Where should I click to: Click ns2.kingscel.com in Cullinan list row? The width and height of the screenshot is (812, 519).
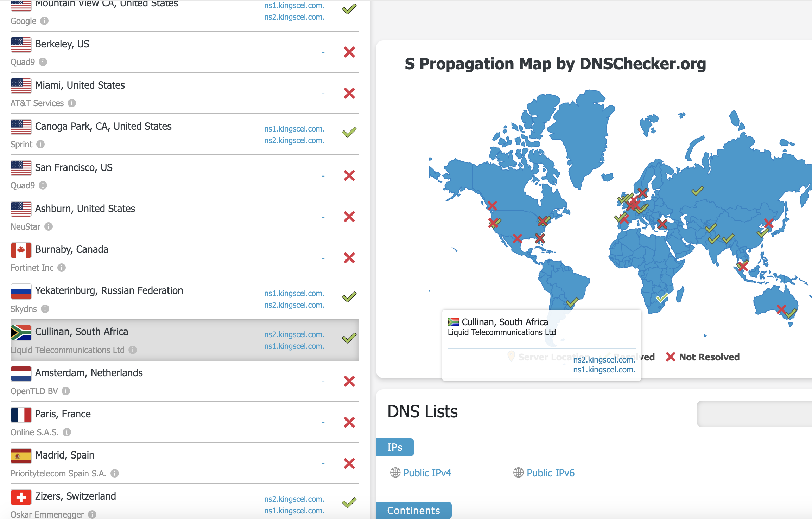coord(294,334)
